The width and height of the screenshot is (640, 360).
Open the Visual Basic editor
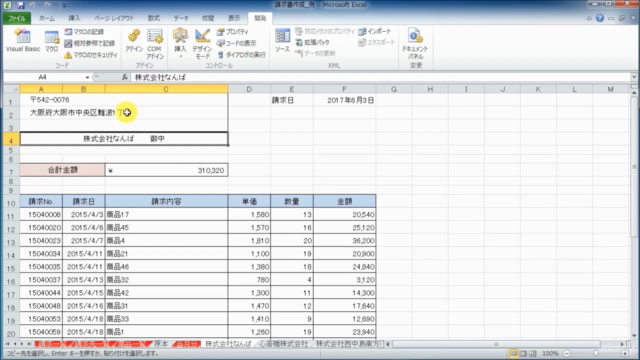point(23,41)
